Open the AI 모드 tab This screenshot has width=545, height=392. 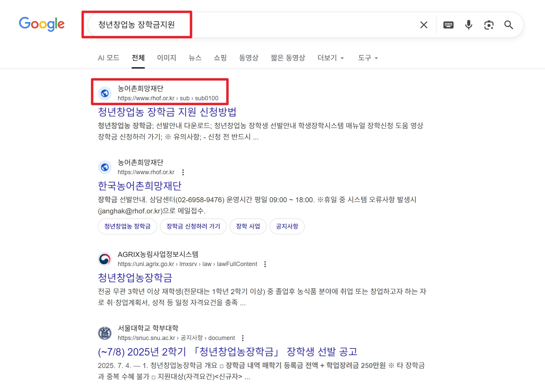coord(108,58)
